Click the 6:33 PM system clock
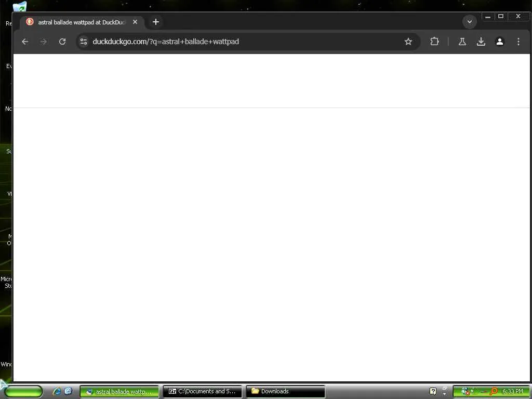532x399 pixels. pyautogui.click(x=512, y=392)
